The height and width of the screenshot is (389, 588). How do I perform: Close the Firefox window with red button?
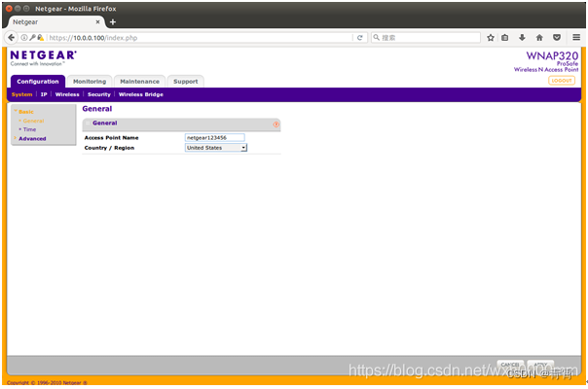[9, 8]
